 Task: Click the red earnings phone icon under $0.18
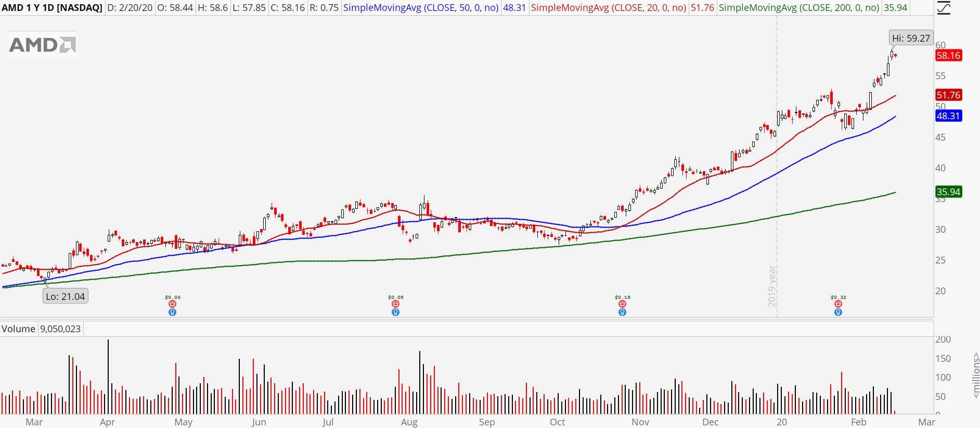(x=622, y=304)
